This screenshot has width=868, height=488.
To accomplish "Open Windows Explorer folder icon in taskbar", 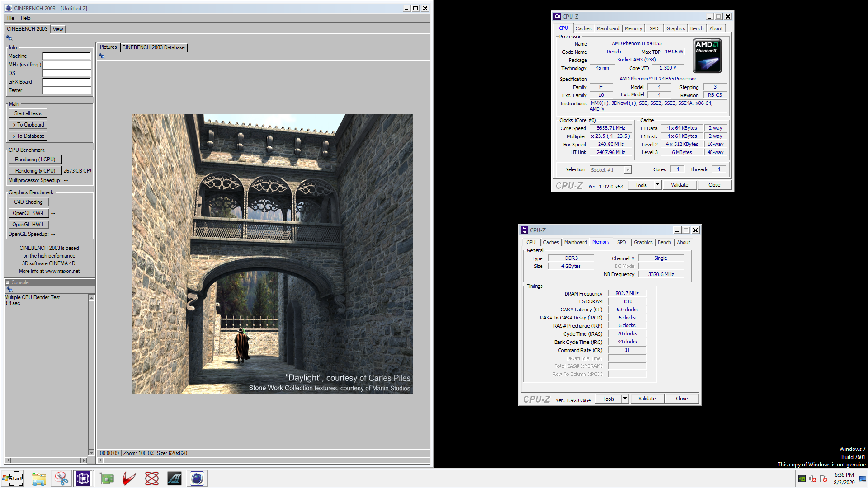I will pyautogui.click(x=39, y=479).
